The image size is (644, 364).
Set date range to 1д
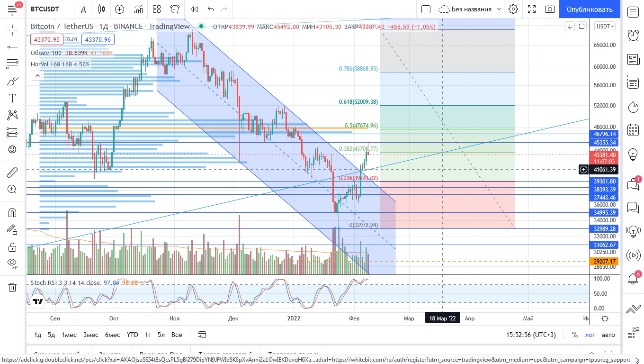(x=37, y=335)
